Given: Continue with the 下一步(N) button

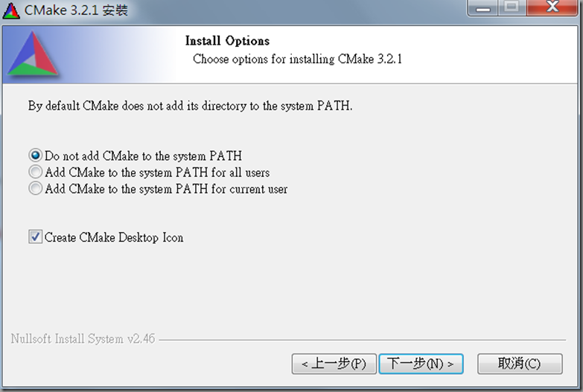Looking at the screenshot, I should tap(421, 364).
